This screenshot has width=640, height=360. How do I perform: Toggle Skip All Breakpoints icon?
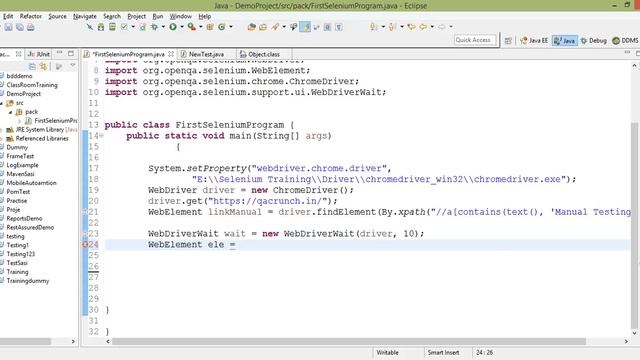coord(90,27)
